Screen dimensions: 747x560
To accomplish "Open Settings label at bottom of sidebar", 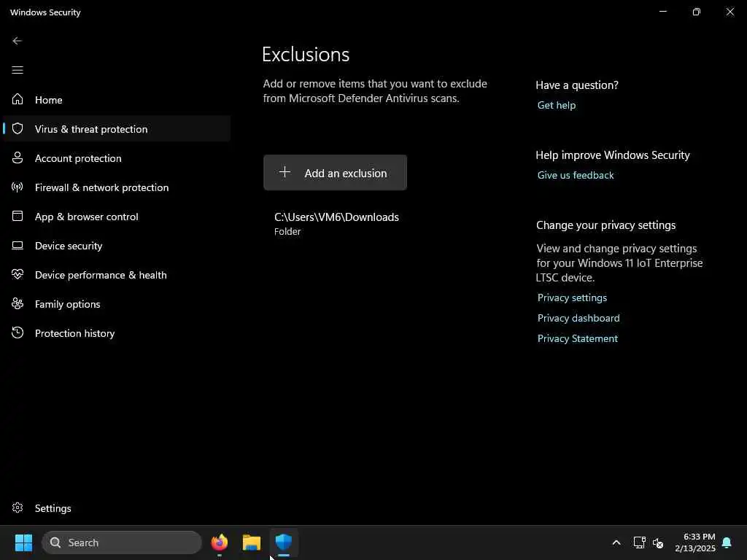I will (x=53, y=508).
